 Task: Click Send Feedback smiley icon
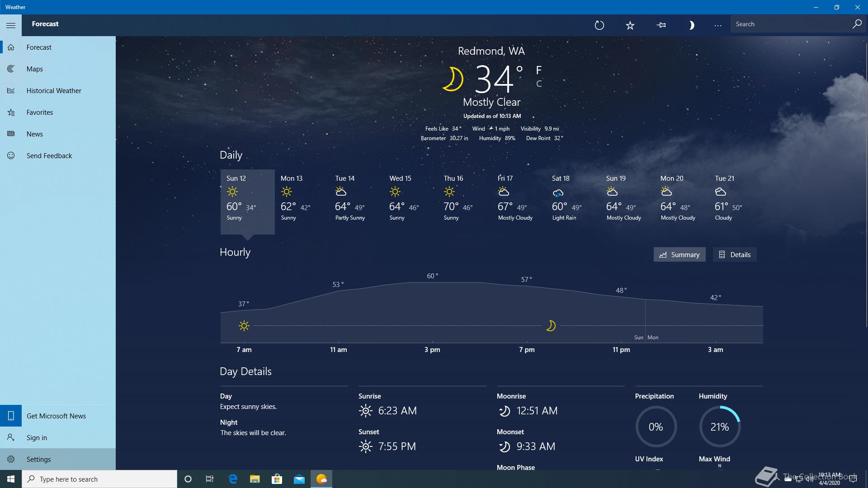(11, 156)
